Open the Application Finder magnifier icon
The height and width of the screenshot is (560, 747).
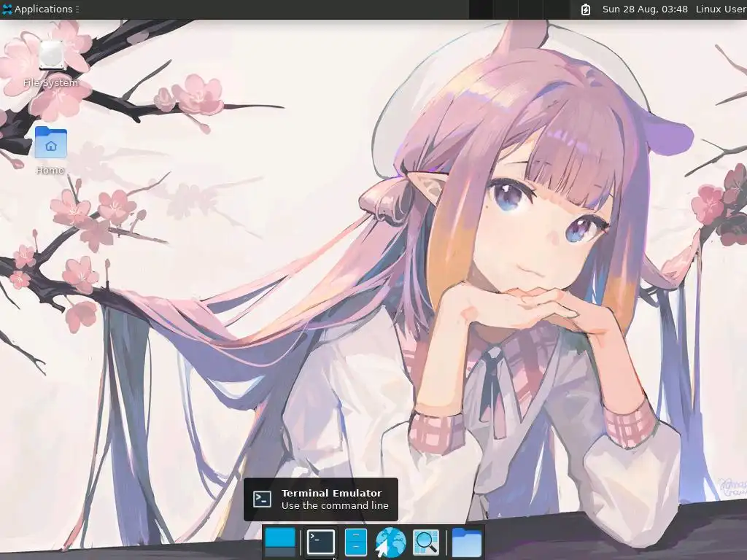[x=426, y=542]
